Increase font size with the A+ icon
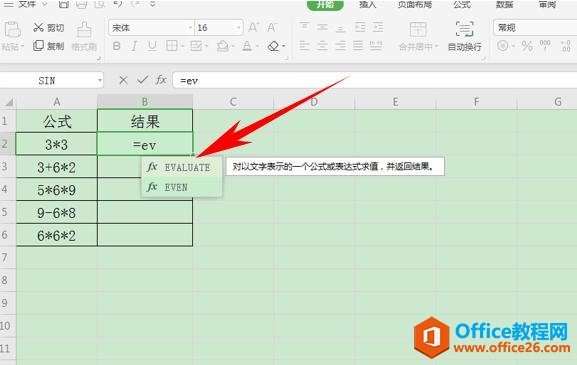577x365 pixels. pos(253,28)
